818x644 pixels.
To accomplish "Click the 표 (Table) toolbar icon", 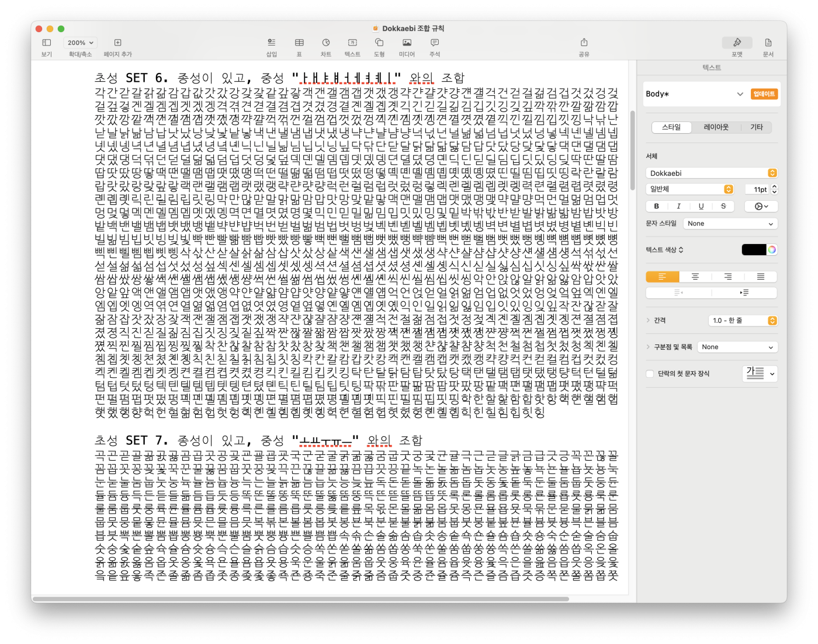I will 299,43.
